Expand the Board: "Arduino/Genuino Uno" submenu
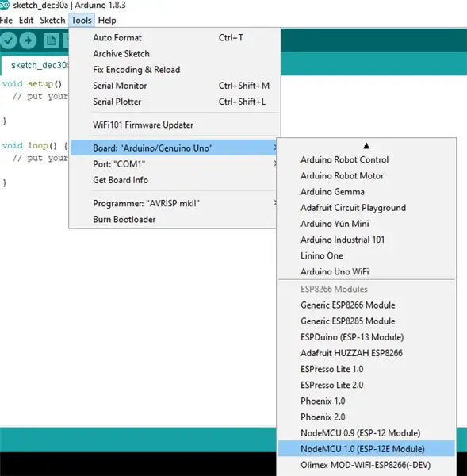The width and height of the screenshot is (467, 476). [174, 148]
